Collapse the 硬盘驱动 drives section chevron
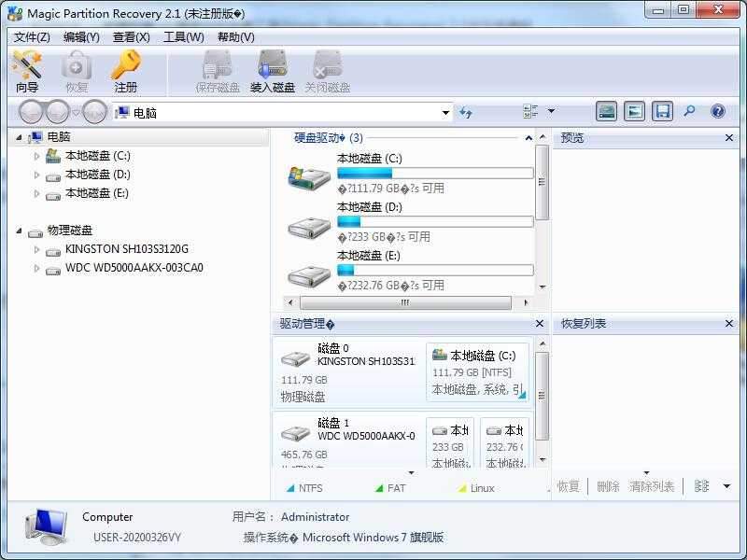The width and height of the screenshot is (747, 560). click(x=529, y=137)
